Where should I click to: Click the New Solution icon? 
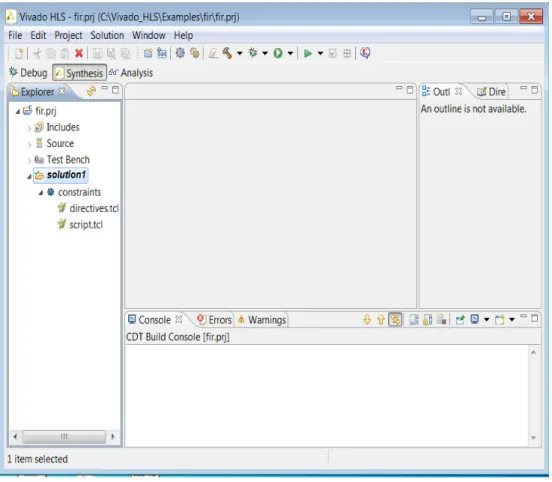(x=162, y=53)
